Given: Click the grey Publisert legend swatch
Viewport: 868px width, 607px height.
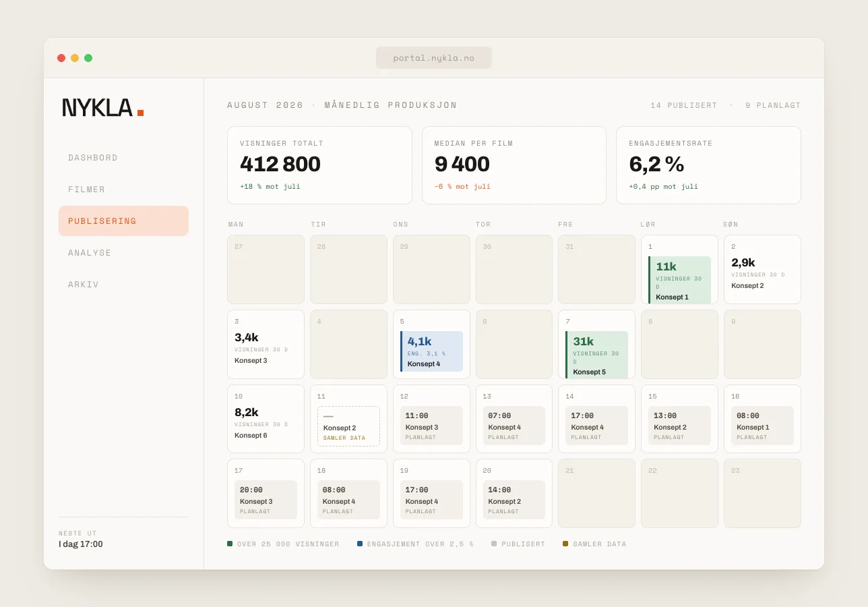Looking at the screenshot, I should click(494, 544).
